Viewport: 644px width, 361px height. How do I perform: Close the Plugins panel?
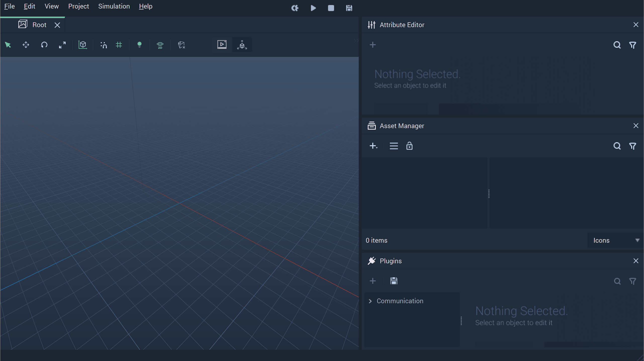tap(636, 261)
